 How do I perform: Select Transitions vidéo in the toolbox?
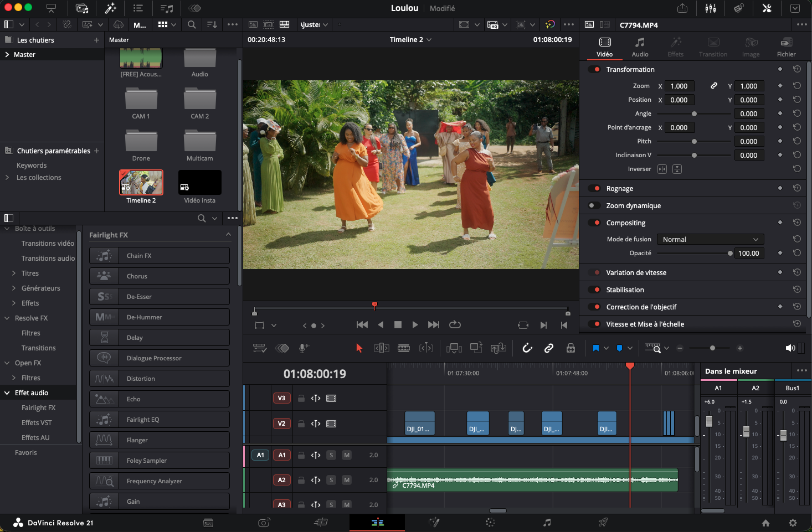[48, 244]
